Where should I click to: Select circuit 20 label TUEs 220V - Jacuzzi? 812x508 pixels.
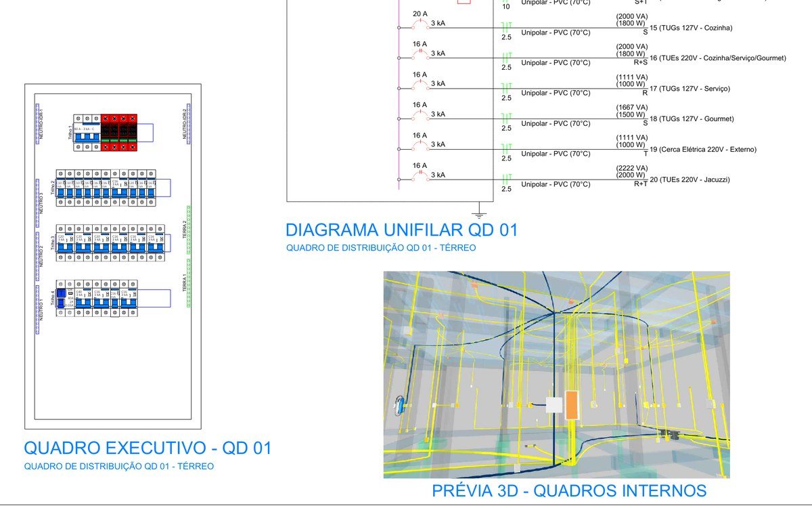tap(690, 180)
